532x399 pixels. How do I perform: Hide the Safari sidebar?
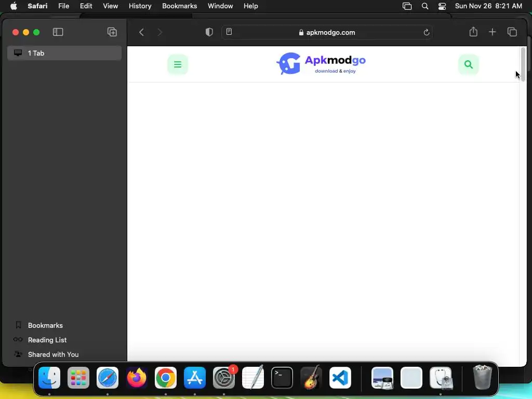[x=58, y=32]
